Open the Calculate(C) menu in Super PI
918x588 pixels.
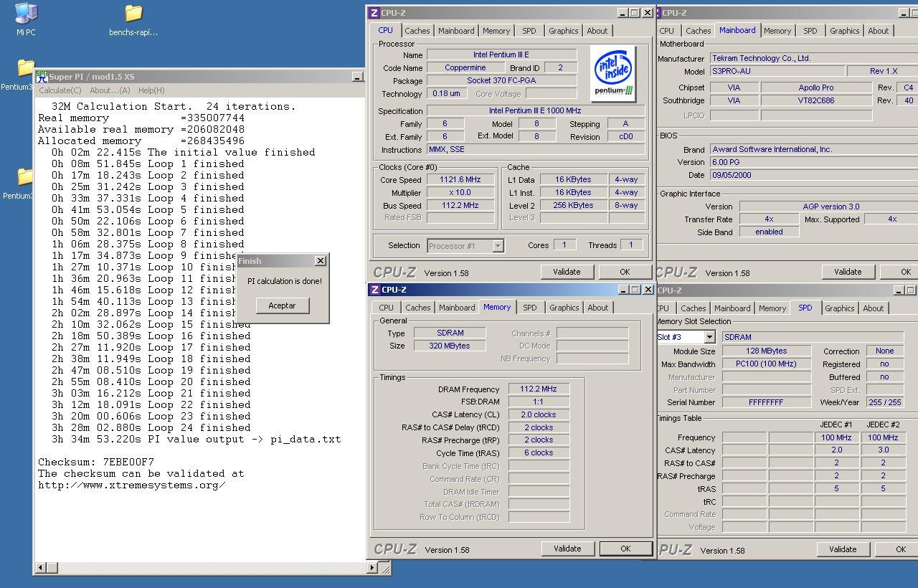tap(60, 90)
